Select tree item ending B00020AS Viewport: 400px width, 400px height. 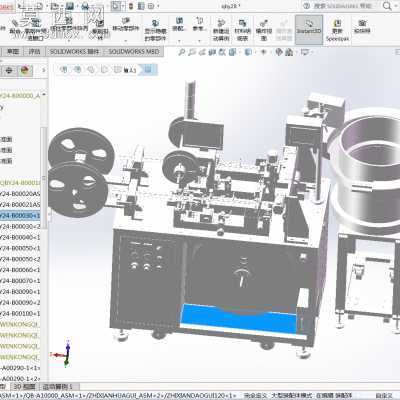point(20,194)
